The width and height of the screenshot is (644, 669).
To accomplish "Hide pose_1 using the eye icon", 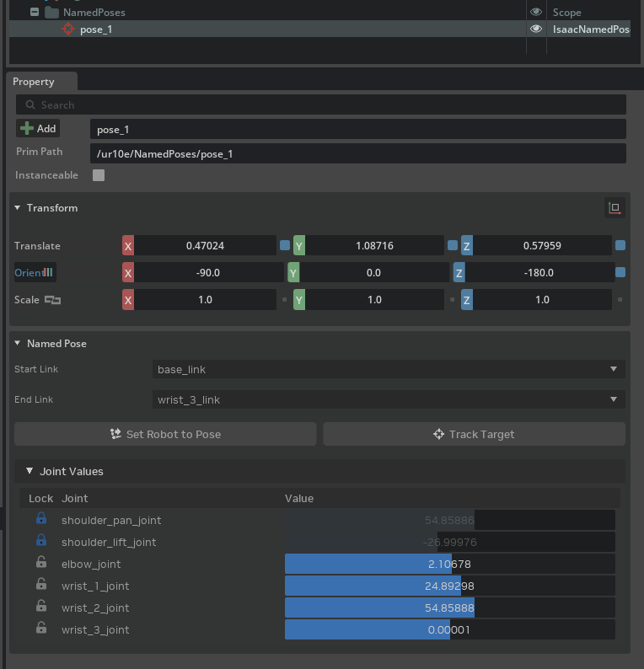I will click(535, 29).
